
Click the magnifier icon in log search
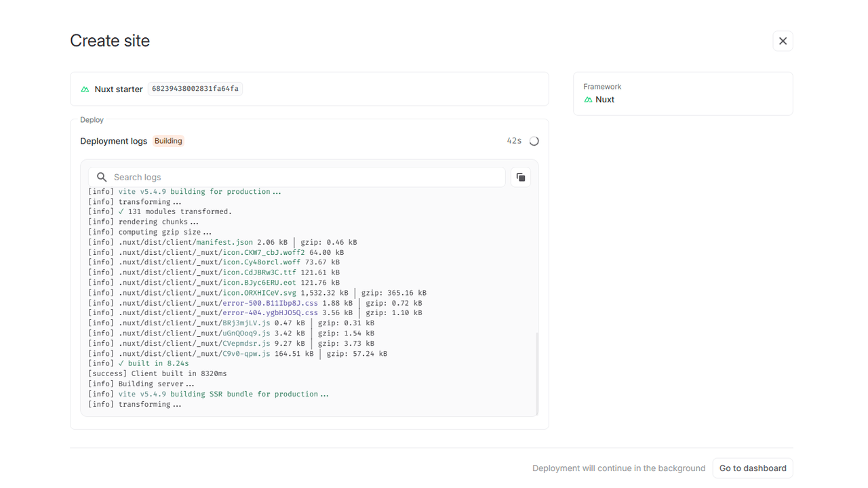(x=102, y=177)
